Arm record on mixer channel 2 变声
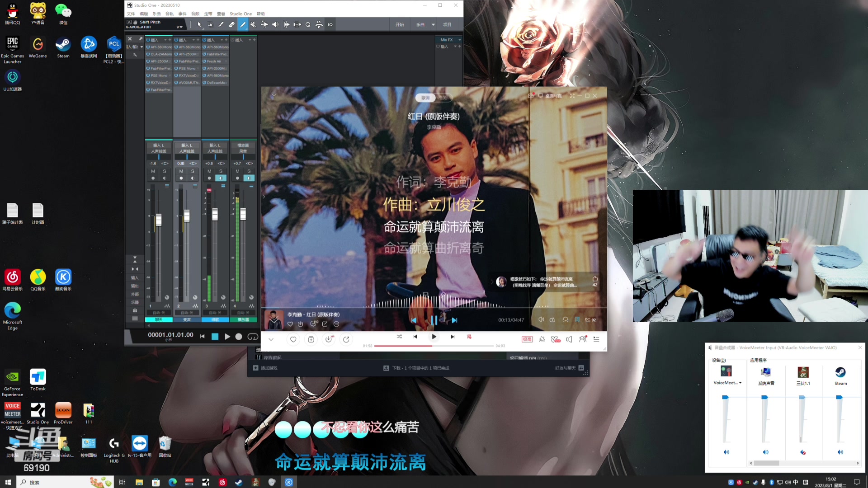The image size is (868, 488). [x=181, y=178]
